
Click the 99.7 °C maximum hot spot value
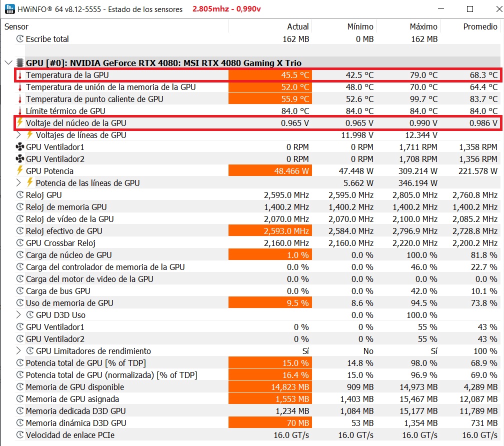click(423, 99)
